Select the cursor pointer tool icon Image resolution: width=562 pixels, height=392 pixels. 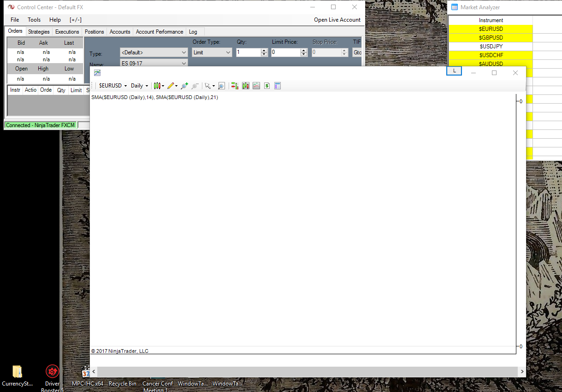tap(208, 86)
